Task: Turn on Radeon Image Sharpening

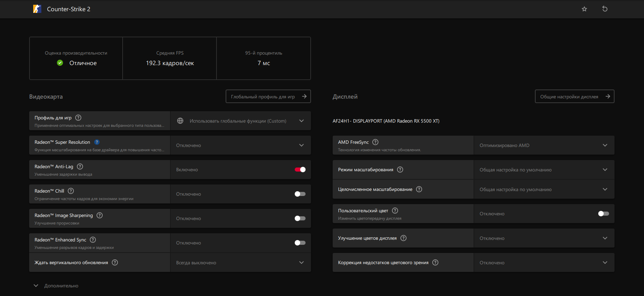Action: [x=300, y=218]
